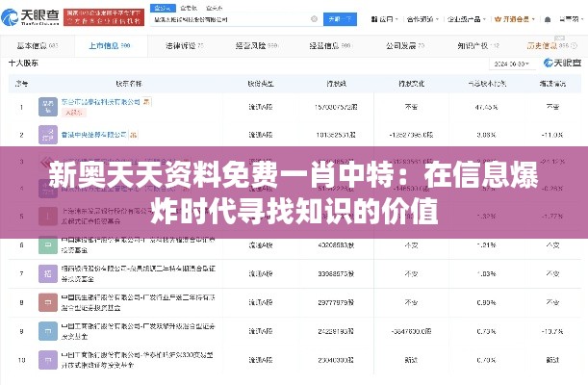
Task: Clear the search box with the round X icon
Action: tap(315, 18)
